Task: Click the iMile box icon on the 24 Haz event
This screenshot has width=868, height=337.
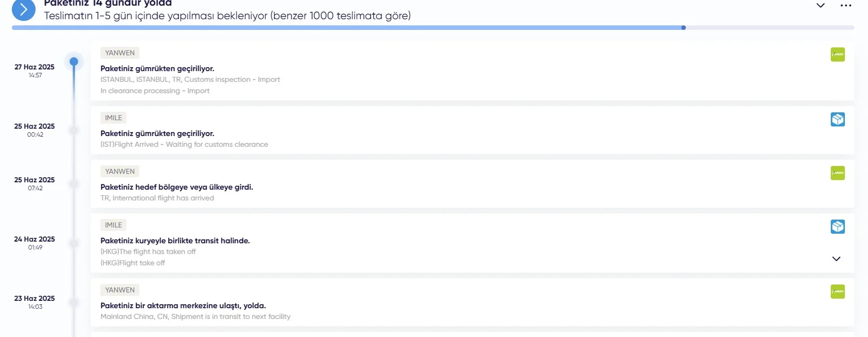Action: tap(838, 227)
